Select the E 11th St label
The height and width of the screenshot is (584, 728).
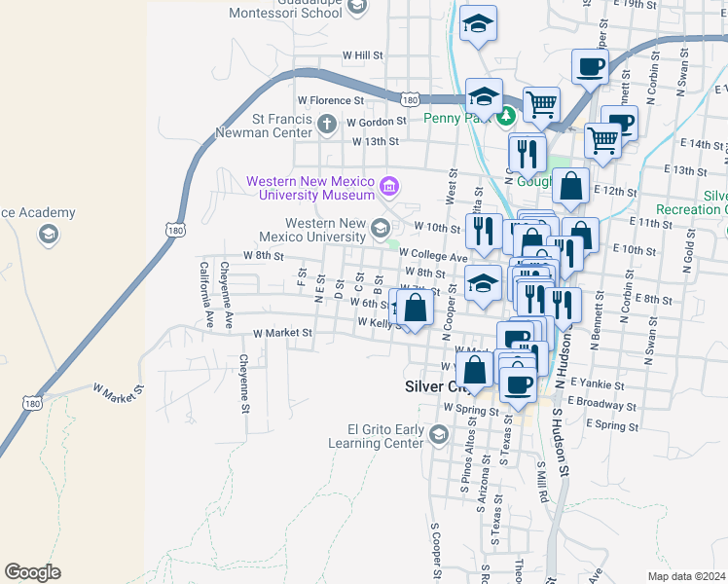(x=651, y=223)
